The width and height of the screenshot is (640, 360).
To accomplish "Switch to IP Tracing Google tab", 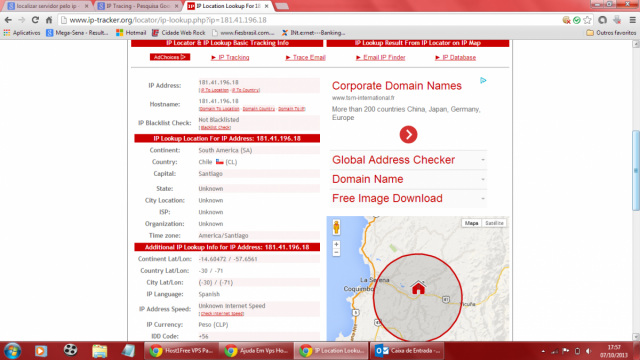I will (x=138, y=6).
